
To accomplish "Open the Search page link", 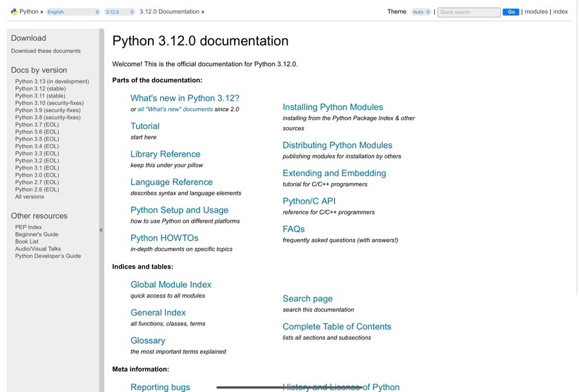I will click(308, 299).
